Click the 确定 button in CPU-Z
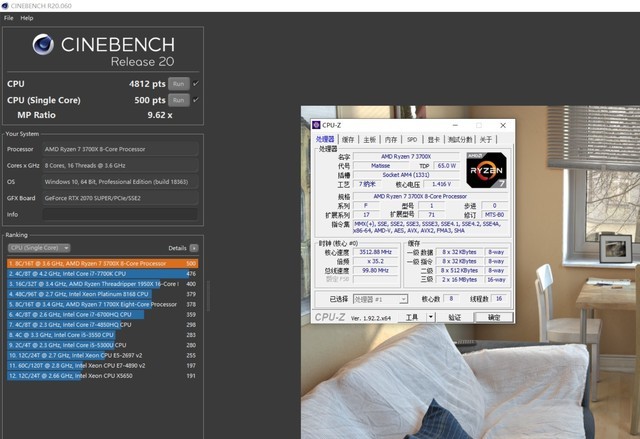The image size is (640, 439). click(494, 317)
